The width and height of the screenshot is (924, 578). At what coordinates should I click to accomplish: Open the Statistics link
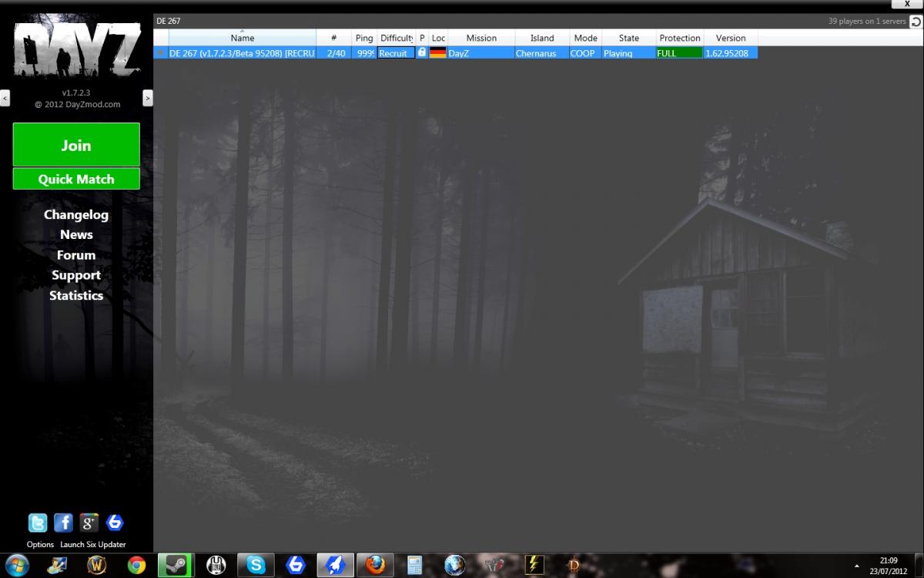(x=76, y=295)
